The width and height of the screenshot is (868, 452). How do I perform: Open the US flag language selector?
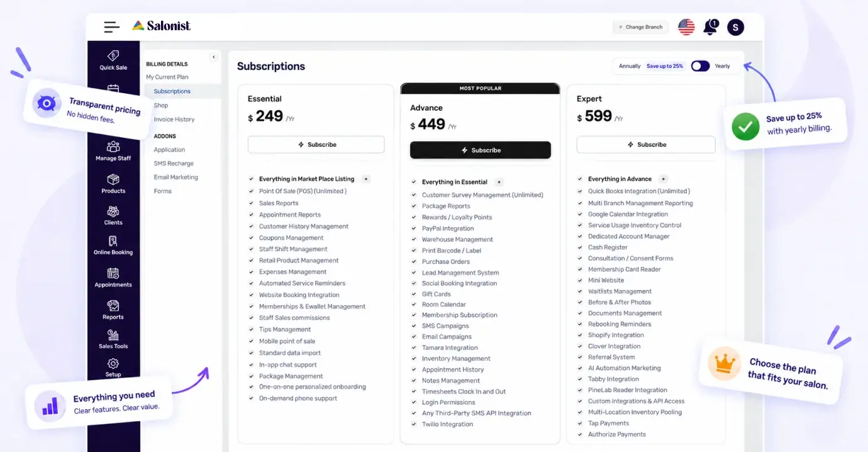[x=686, y=27]
